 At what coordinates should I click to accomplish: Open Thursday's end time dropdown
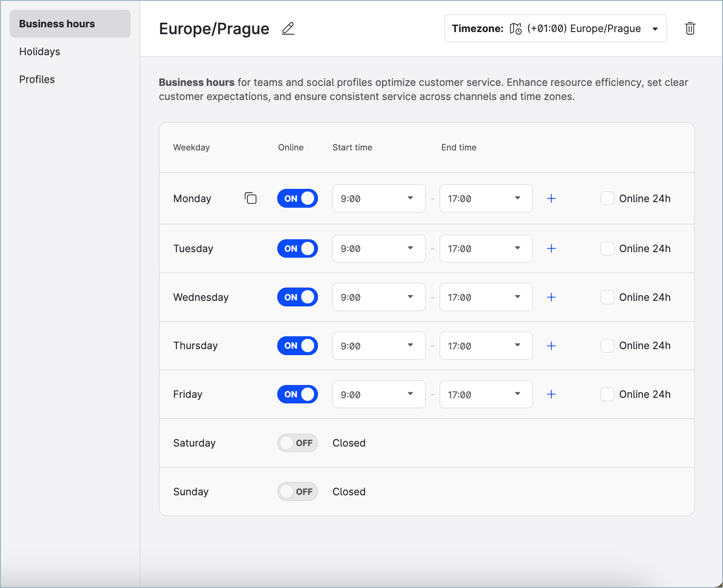click(486, 346)
